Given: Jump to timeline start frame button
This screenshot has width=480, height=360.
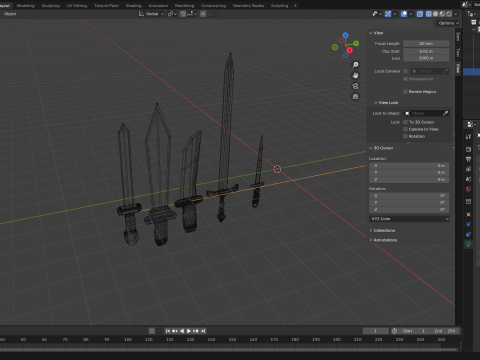Looking at the screenshot, I should coord(168,331).
